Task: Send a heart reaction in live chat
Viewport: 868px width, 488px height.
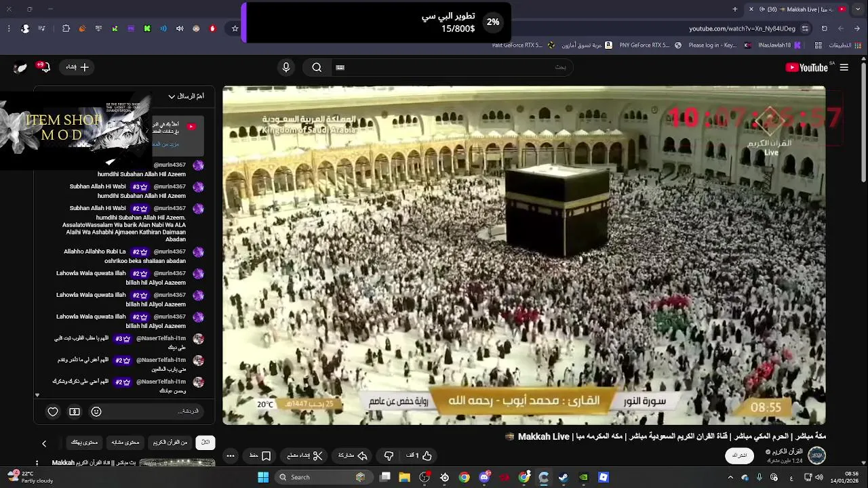Action: pos(53,411)
